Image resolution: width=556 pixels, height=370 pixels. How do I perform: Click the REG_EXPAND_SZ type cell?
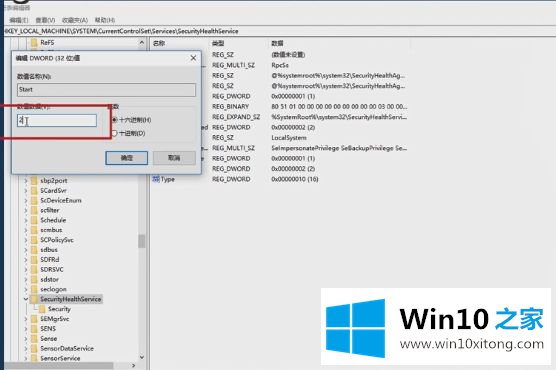point(236,117)
